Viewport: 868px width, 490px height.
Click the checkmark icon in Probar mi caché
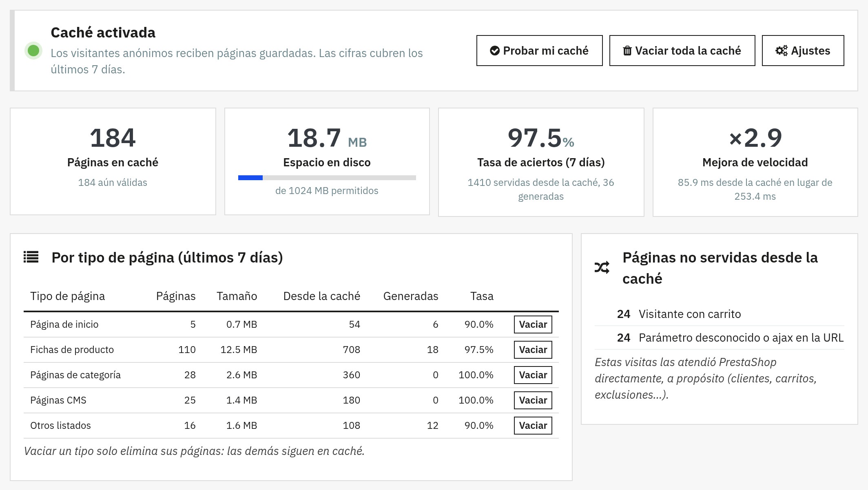click(495, 51)
